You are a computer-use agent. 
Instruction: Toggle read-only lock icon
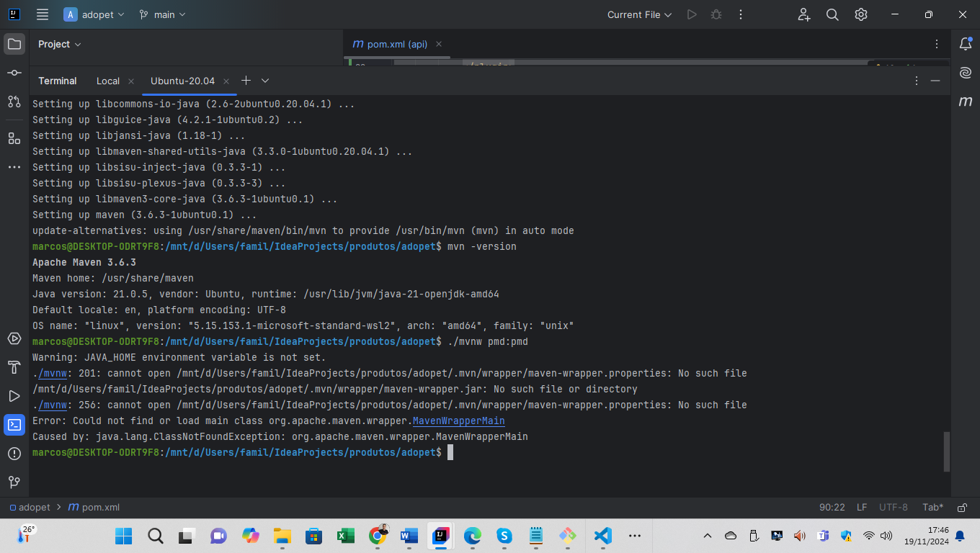click(x=963, y=508)
